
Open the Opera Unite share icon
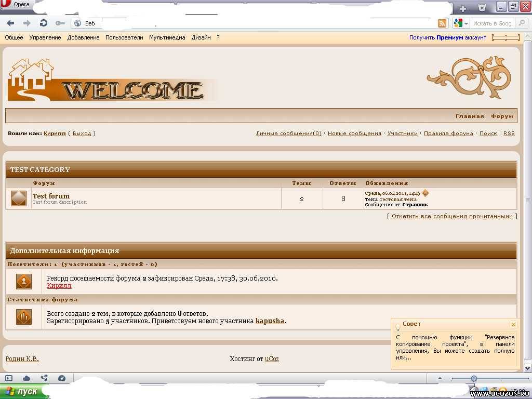(x=44, y=378)
